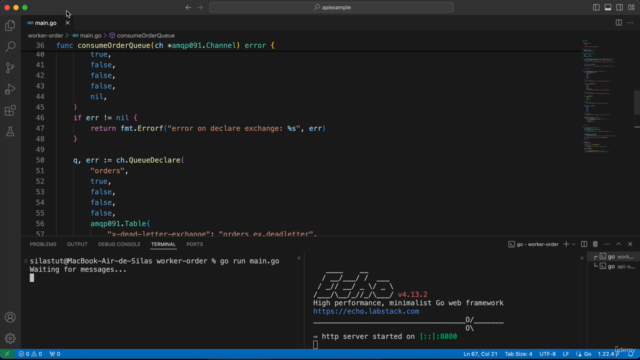This screenshot has width=640, height=360.
Task: Open the Accounts menu icon
Action: [10, 317]
